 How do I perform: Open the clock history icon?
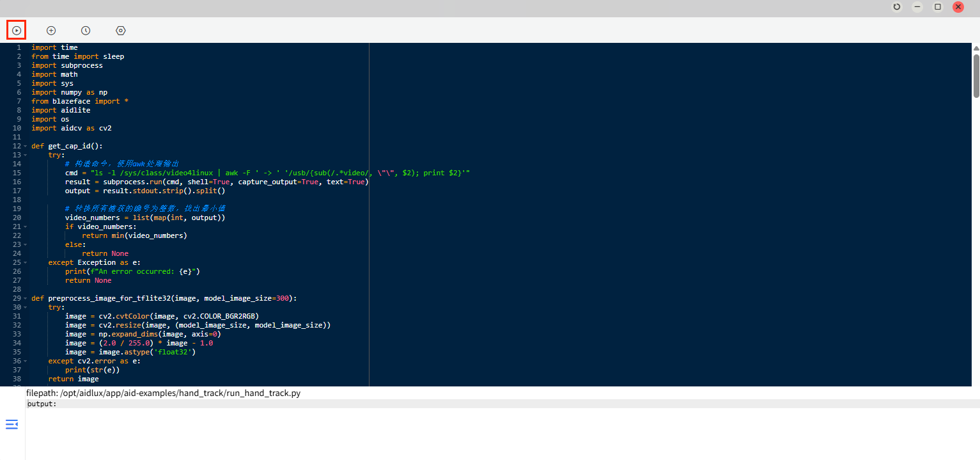point(86,30)
